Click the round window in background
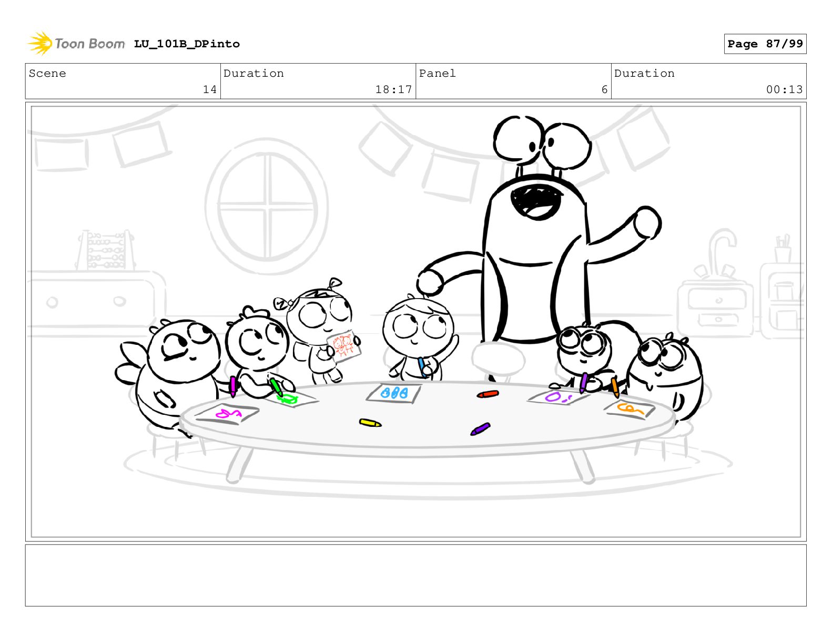 267,206
